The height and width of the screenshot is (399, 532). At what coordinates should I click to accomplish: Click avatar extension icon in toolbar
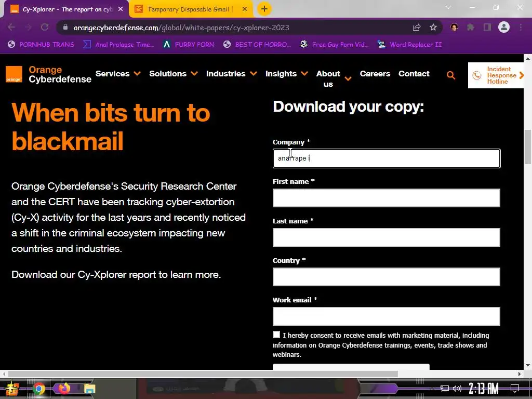coord(454,28)
